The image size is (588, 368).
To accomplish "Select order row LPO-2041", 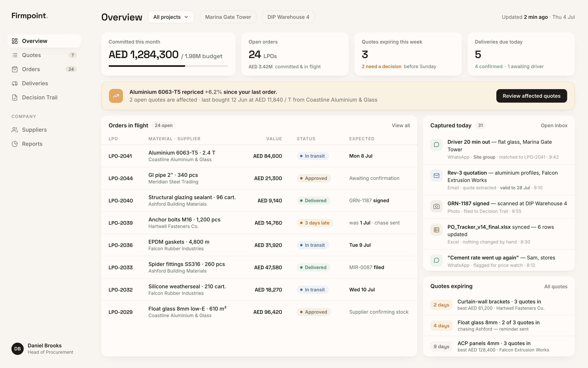I will click(259, 156).
